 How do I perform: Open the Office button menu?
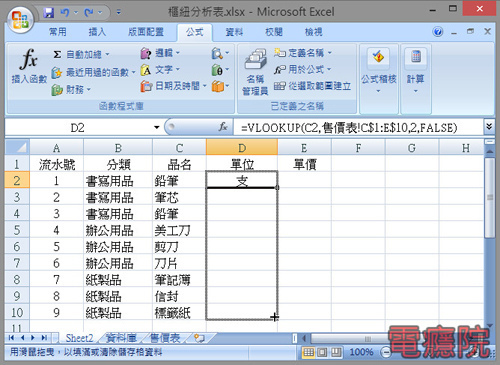point(20,19)
